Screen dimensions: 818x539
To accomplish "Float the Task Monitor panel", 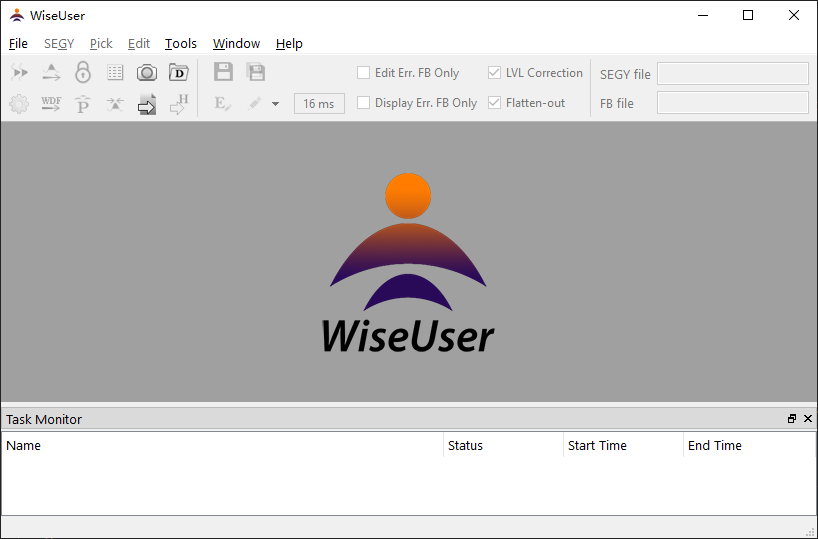I will 792,418.
